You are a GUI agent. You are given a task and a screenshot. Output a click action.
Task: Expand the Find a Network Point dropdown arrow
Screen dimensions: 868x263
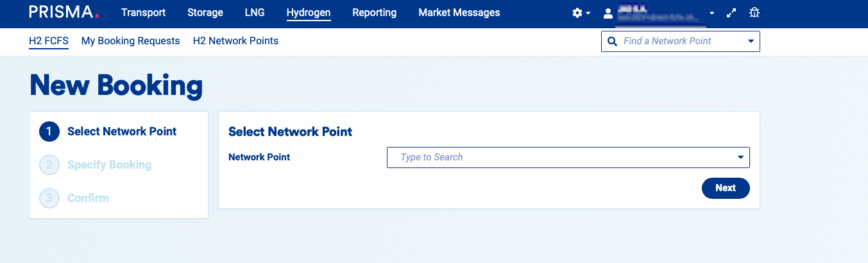point(751,42)
